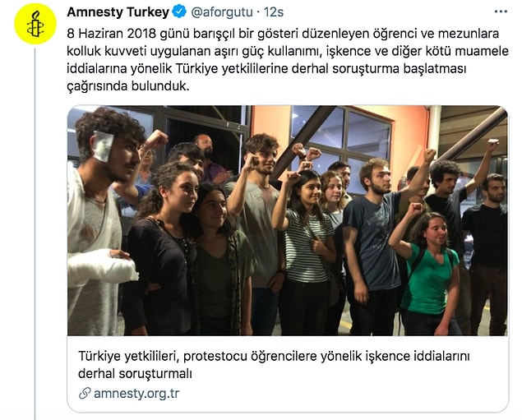This screenshot has height=420, width=522.
Task: Click the woman in the green shirt in photo
Action: click(x=426, y=270)
